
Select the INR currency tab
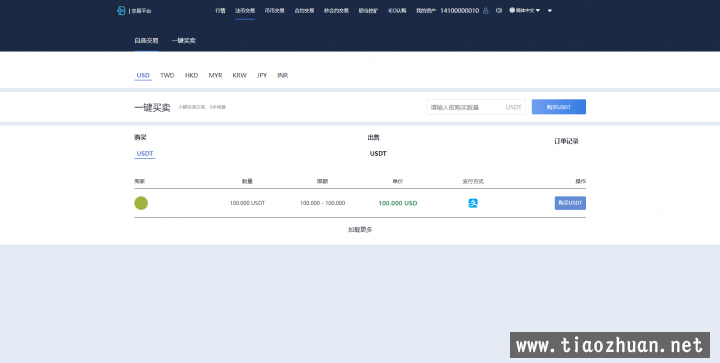pyautogui.click(x=282, y=75)
